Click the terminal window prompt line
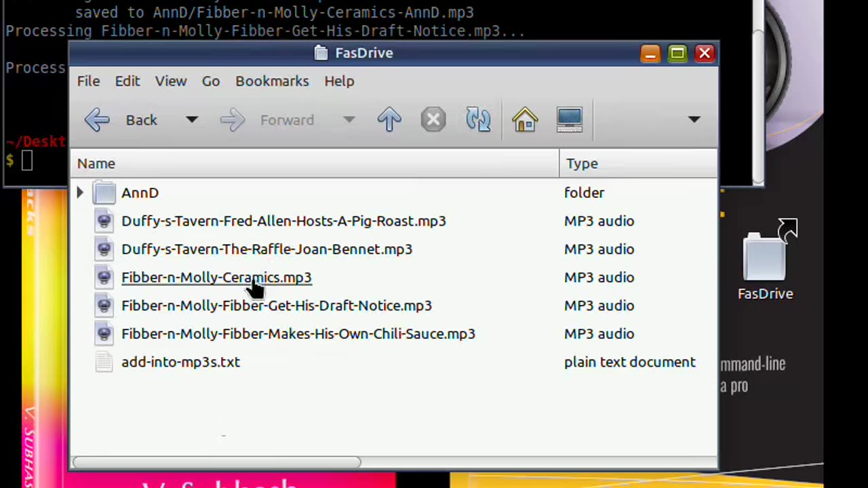This screenshot has height=488, width=868. (18, 161)
